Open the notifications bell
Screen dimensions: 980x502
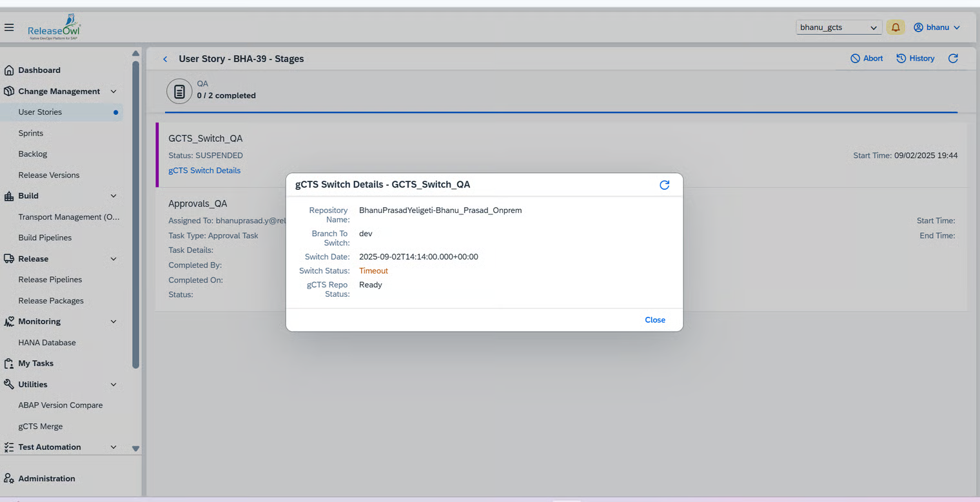[x=896, y=27]
